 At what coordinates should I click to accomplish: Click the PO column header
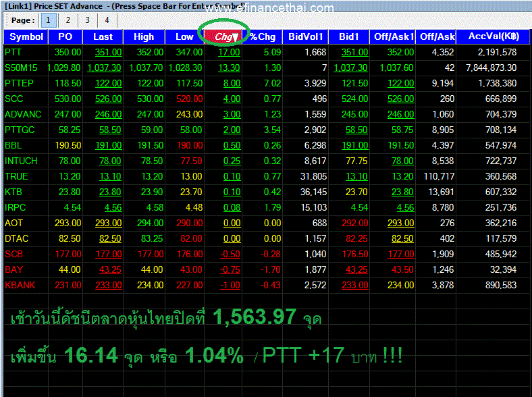[x=65, y=36]
